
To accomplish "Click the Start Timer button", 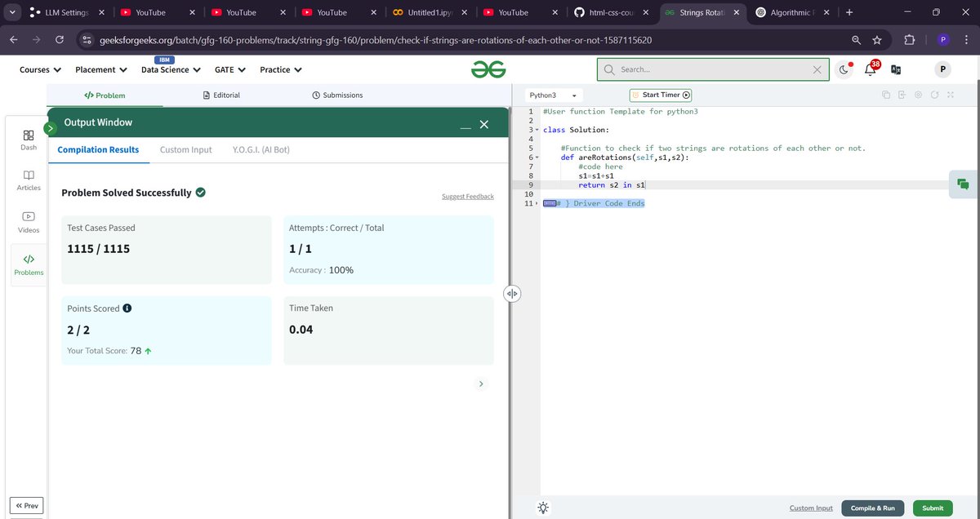I will 661,95.
